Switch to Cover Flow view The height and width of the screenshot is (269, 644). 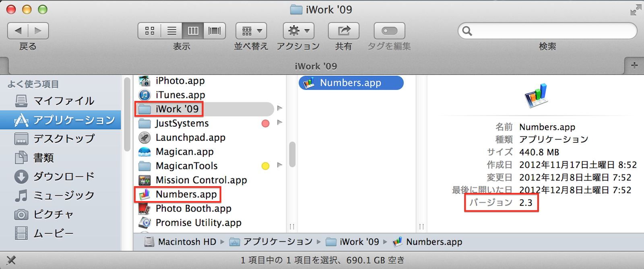[215, 31]
